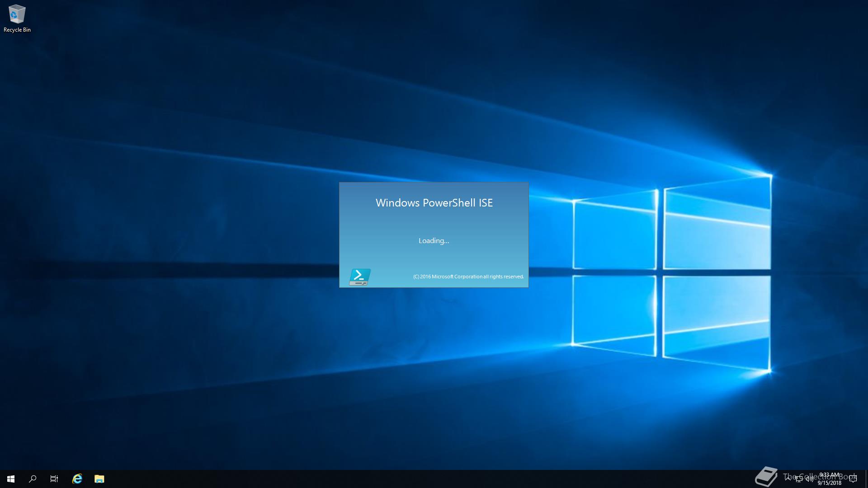Viewport: 868px width, 488px height.
Task: Click the PowerShell logo on splash screen
Action: pyautogui.click(x=360, y=277)
